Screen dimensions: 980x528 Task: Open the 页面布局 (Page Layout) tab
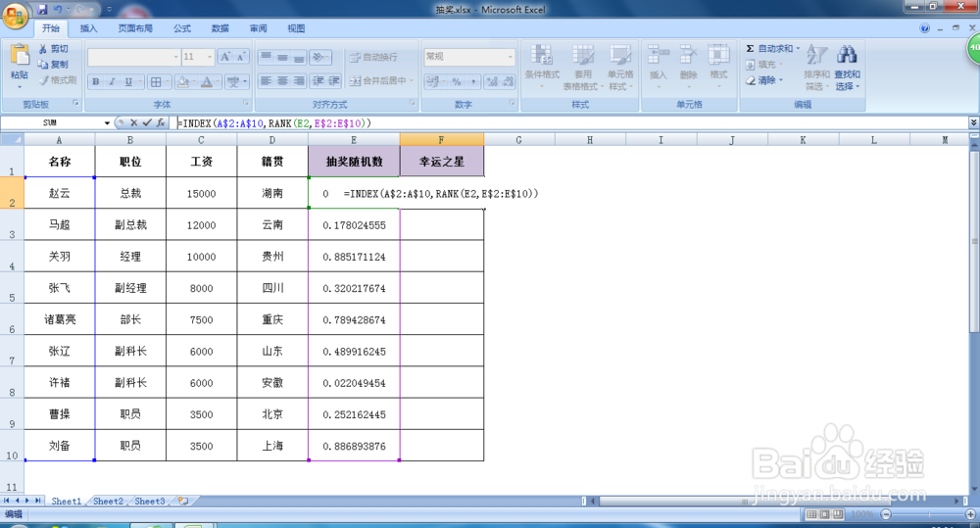pos(135,28)
